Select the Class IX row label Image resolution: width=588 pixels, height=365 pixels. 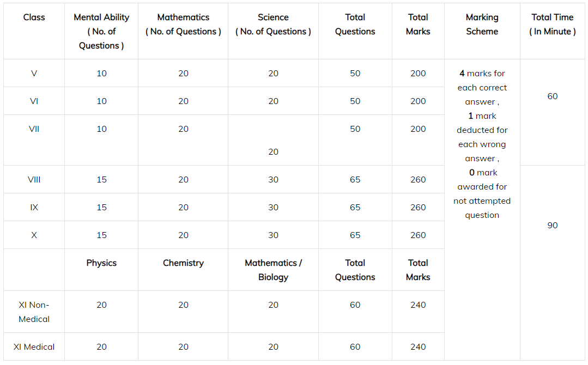pyautogui.click(x=34, y=208)
